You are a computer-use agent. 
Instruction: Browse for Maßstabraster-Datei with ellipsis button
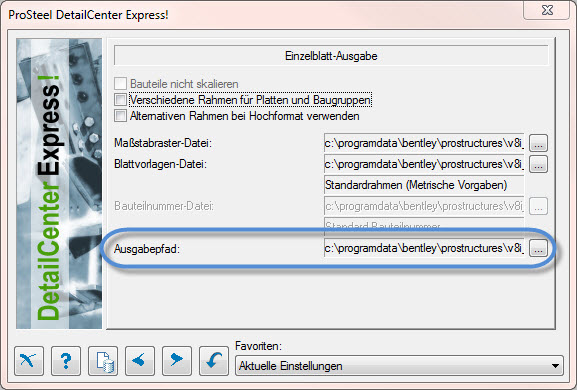(x=538, y=143)
